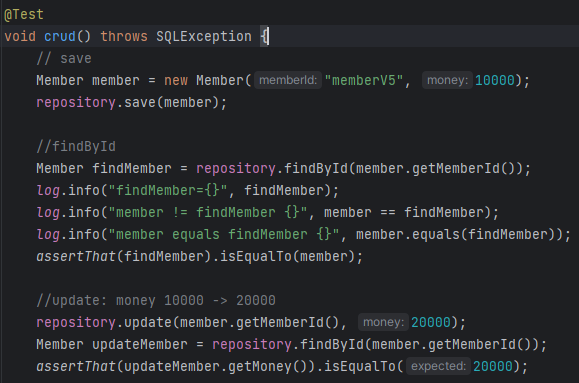The height and width of the screenshot is (383, 579).
Task: Click repository in repository.save(member)
Action: click(76, 102)
